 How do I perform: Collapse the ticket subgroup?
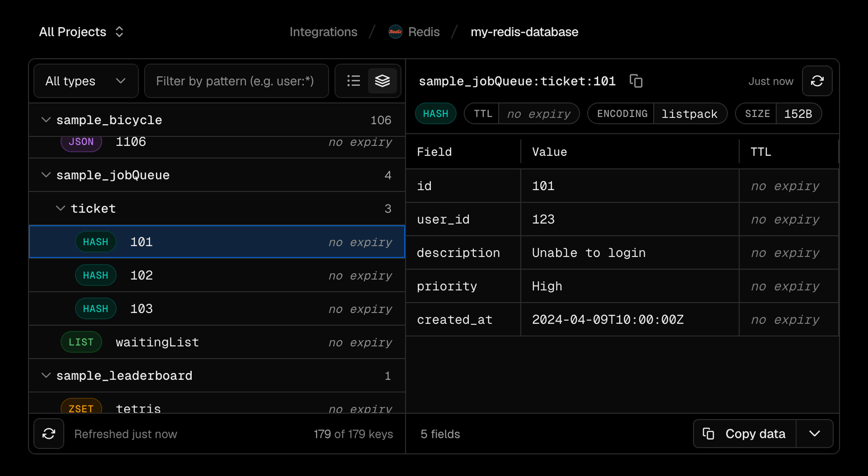point(217,208)
